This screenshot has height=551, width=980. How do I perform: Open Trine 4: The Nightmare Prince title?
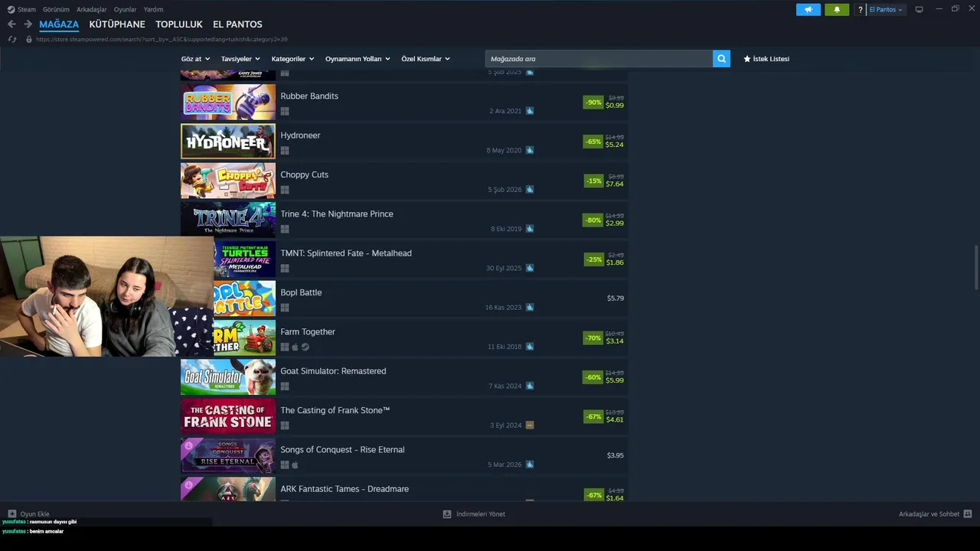[x=337, y=214]
